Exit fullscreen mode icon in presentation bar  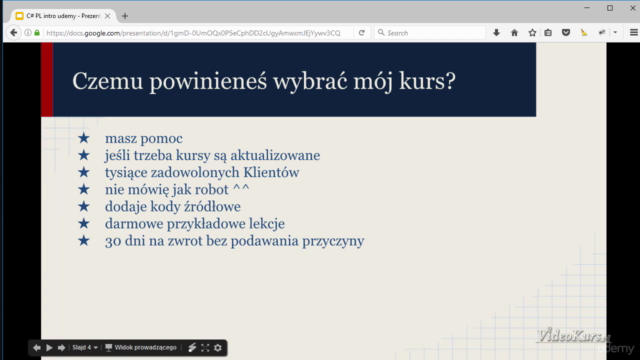pos(205,348)
